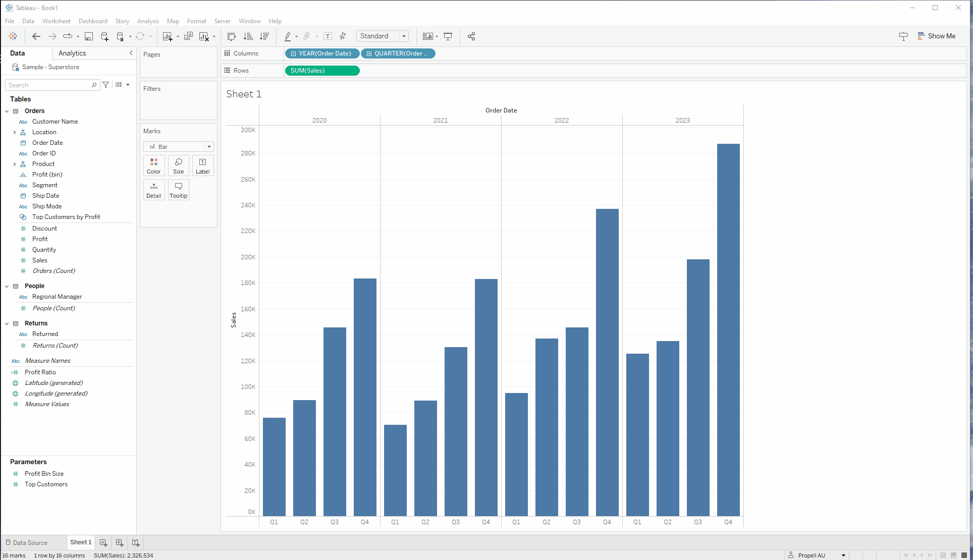Open Presentation Mode from toolbar
This screenshot has height=560, width=973.
448,36
